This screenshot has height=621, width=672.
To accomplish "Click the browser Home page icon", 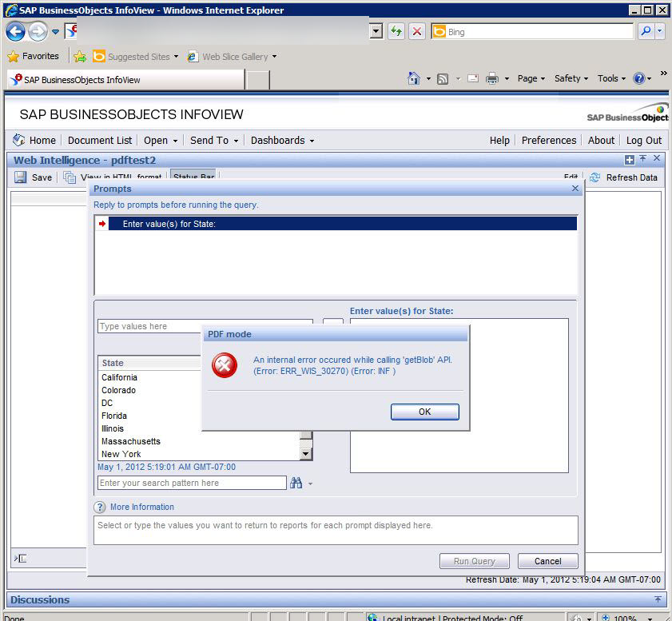I will (414, 78).
